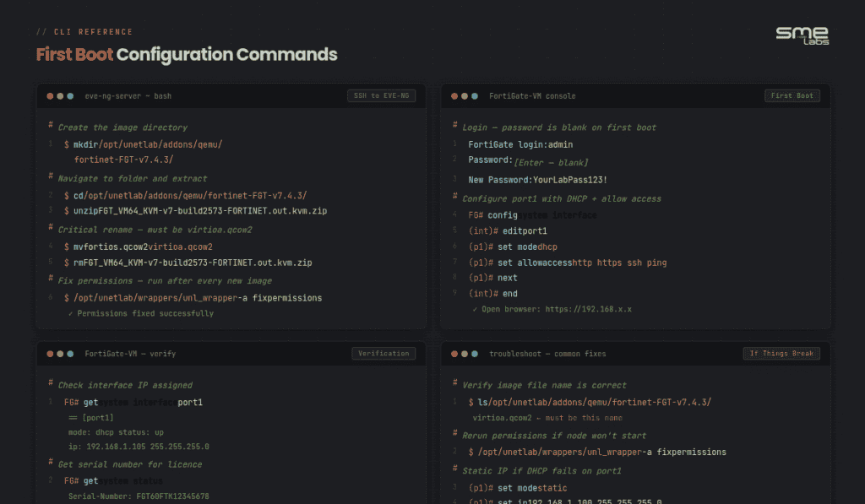Click the '(p1)# next' line
Viewport: 865px width, 504px height.
[x=492, y=278]
